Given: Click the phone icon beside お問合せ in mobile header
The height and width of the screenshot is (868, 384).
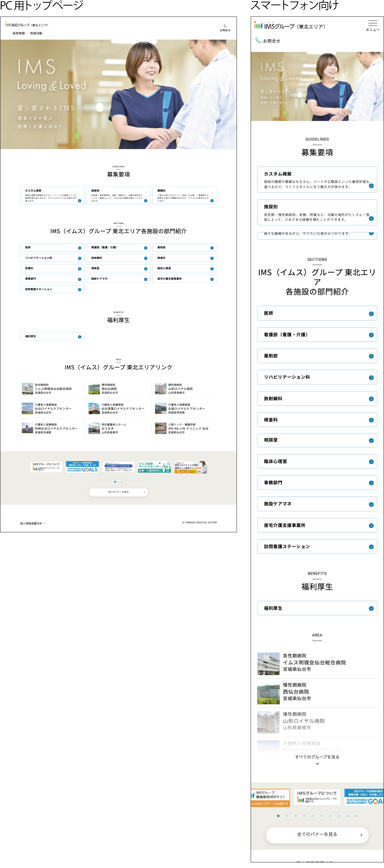Looking at the screenshot, I should pos(258,40).
